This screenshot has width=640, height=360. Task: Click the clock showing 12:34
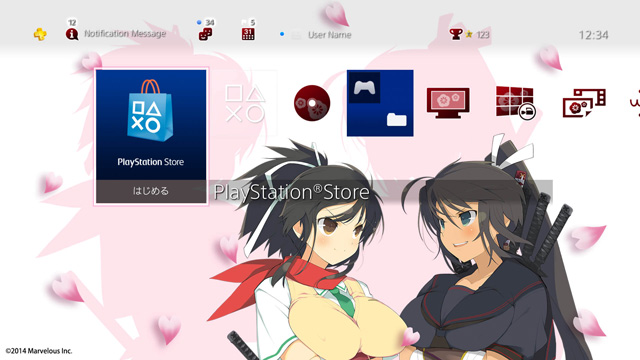click(593, 35)
